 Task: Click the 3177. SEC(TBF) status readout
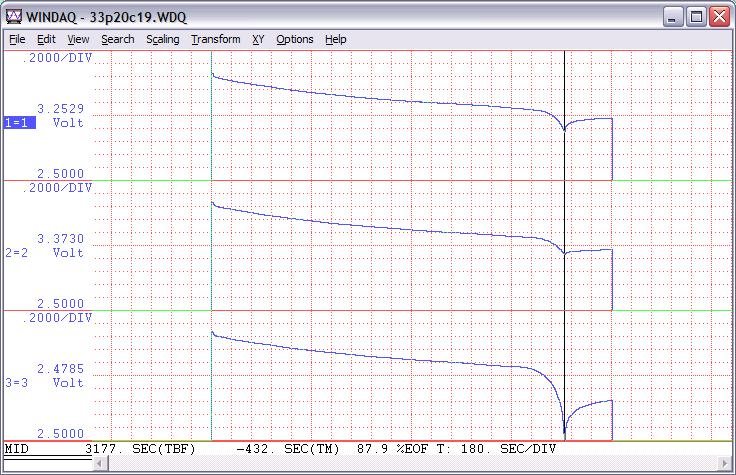140,449
